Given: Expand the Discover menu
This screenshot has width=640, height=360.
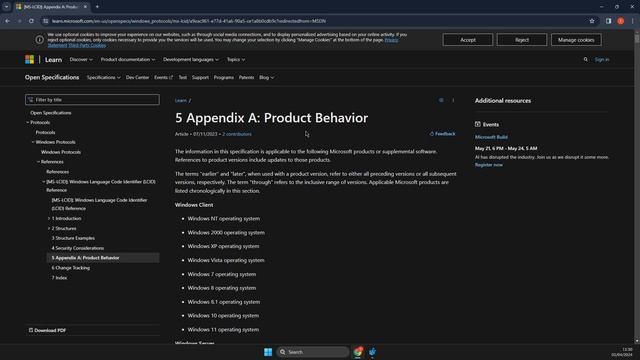Looking at the screenshot, I should [x=81, y=60].
